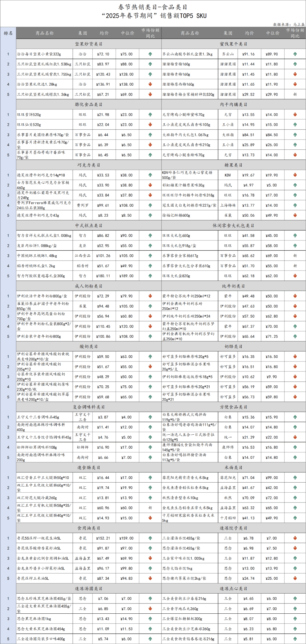Viewport: 306px width, 644px height.
Task: Select the 蜜饯果干类目 section header
Action: point(233,44)
